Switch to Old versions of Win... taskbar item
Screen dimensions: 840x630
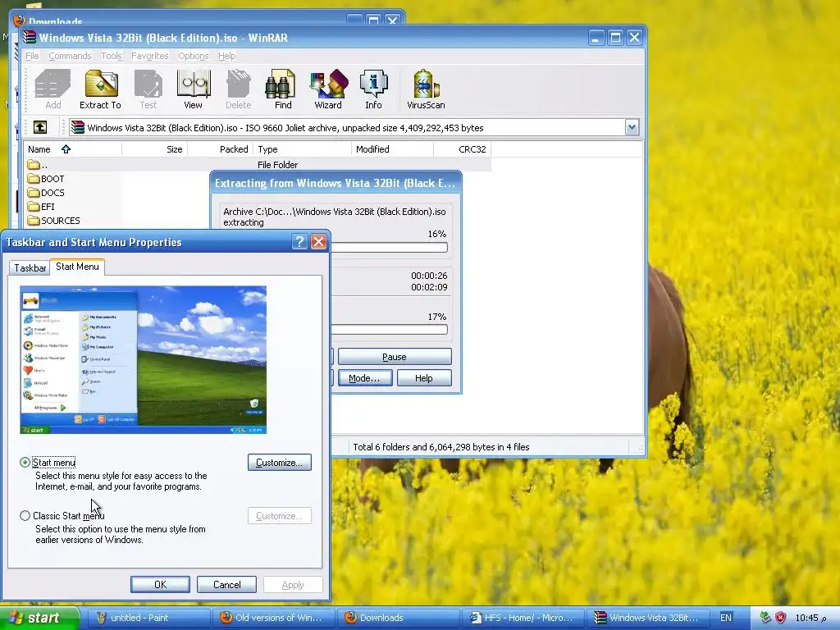[x=273, y=618]
